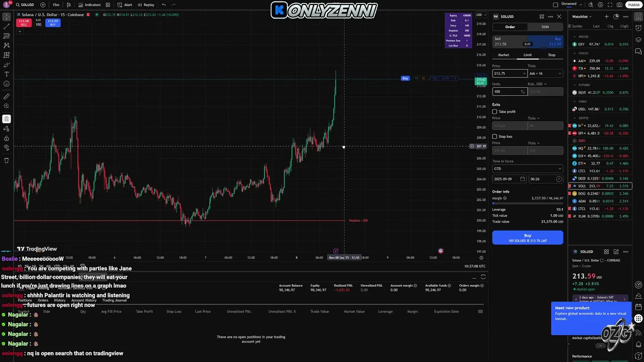Viewport: 644px width, 362px height.
Task: Collapse the CRYPTO watchlist section
Action: [575, 118]
